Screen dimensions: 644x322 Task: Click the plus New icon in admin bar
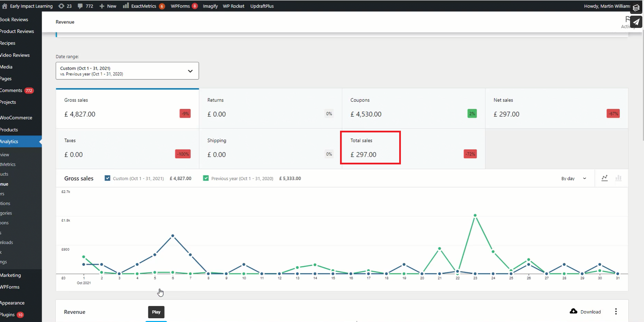pos(102,6)
